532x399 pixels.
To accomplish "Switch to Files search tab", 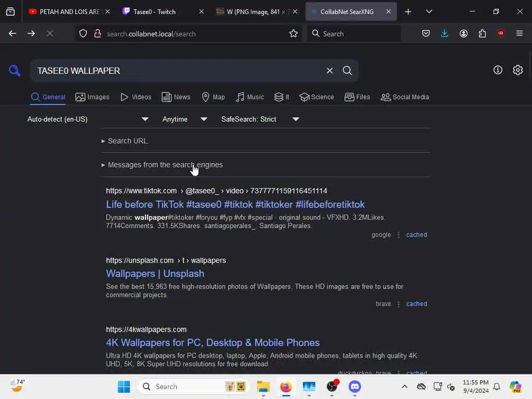I will pyautogui.click(x=357, y=97).
